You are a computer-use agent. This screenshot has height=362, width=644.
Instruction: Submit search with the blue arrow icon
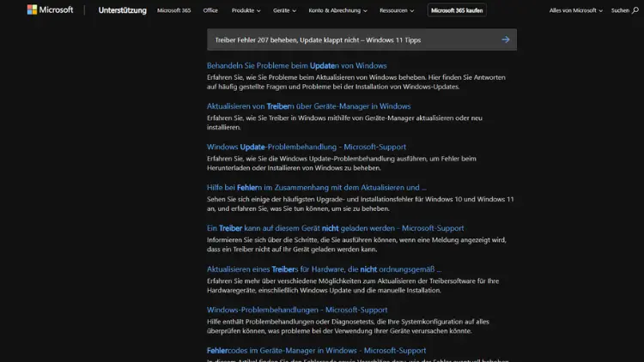coord(506,39)
